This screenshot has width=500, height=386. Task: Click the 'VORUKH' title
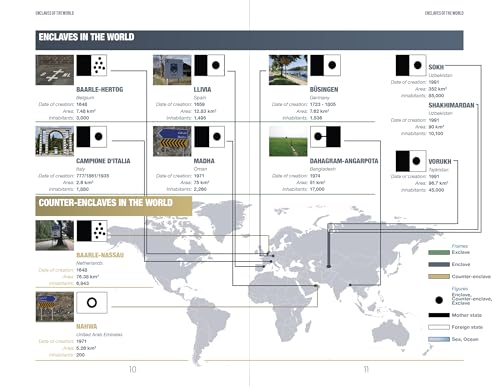[440, 162]
